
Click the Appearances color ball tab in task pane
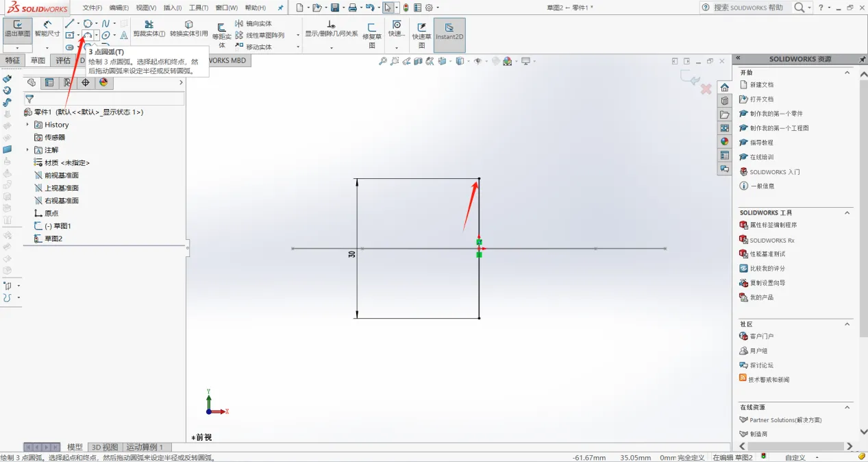pos(725,142)
